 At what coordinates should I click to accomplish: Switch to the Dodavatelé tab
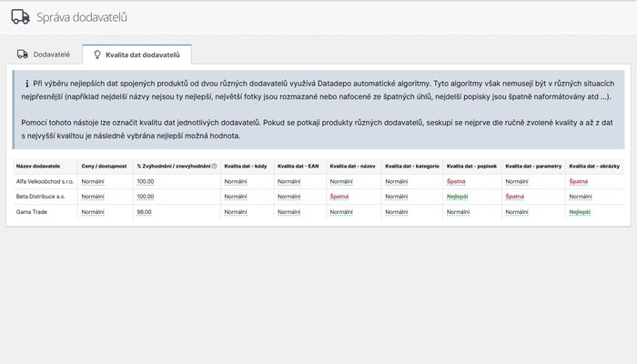pyautogui.click(x=44, y=55)
